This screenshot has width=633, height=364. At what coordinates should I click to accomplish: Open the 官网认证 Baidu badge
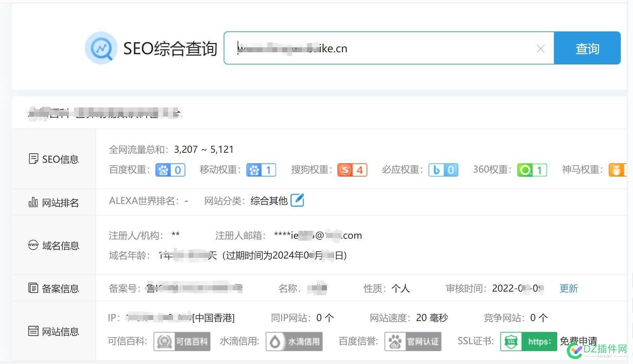tap(413, 341)
